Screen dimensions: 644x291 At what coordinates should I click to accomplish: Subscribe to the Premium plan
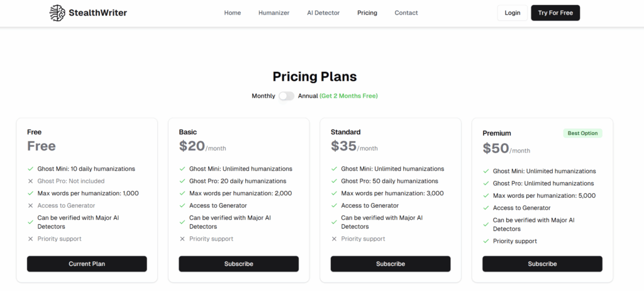(542, 264)
